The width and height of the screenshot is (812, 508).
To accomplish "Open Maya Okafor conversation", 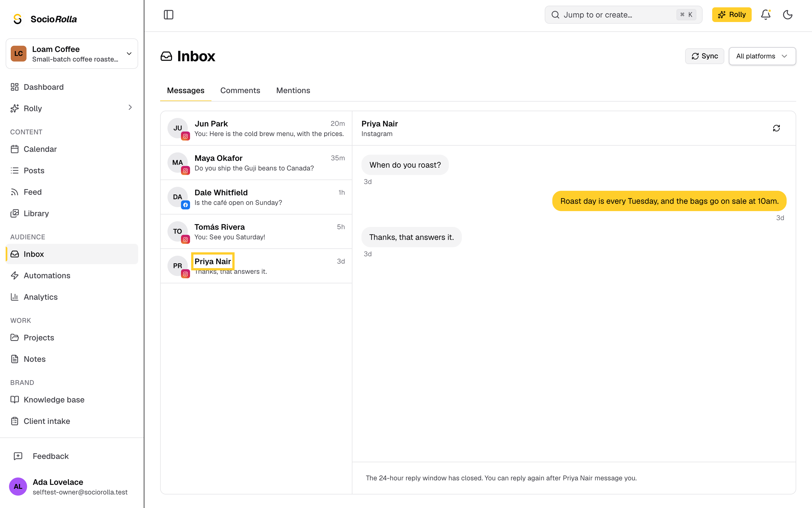I will click(256, 163).
